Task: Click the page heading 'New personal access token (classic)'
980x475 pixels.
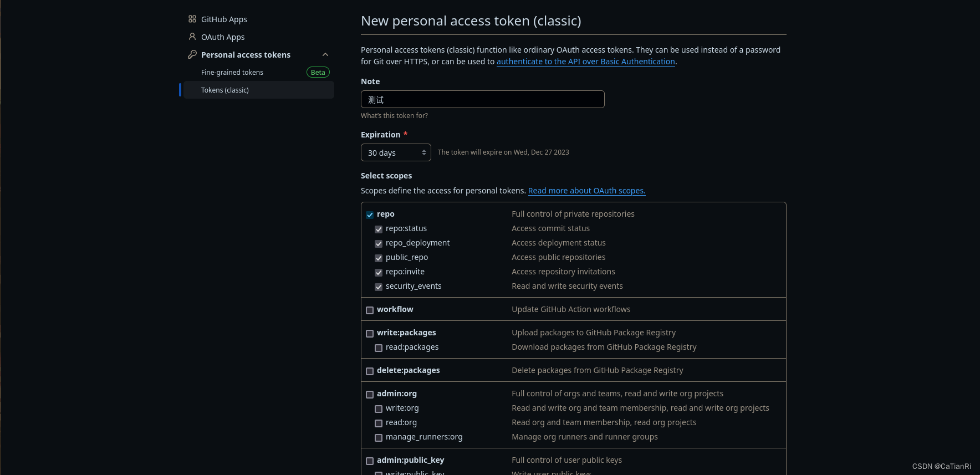Action: (471, 21)
